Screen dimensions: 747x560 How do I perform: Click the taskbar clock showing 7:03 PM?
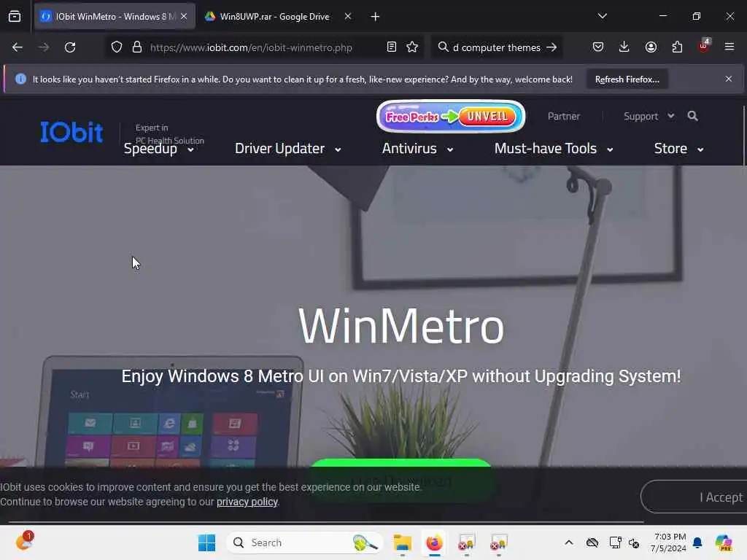tap(668, 542)
